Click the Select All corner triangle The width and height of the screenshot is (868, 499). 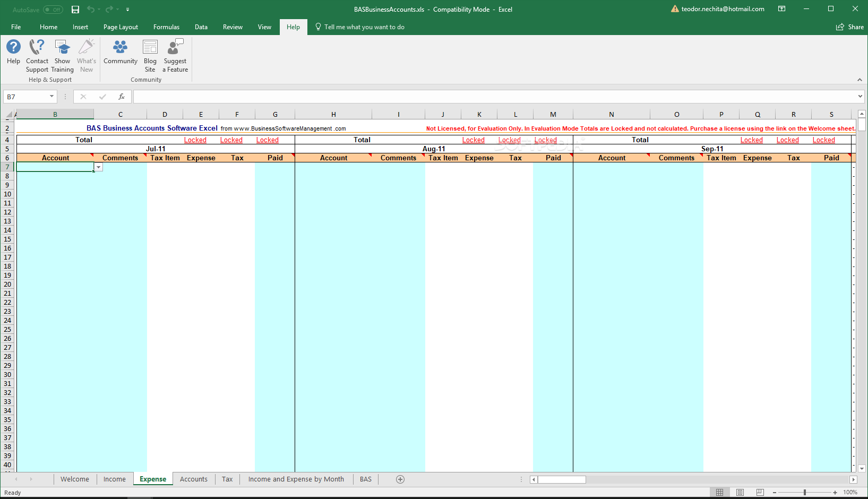(9, 115)
